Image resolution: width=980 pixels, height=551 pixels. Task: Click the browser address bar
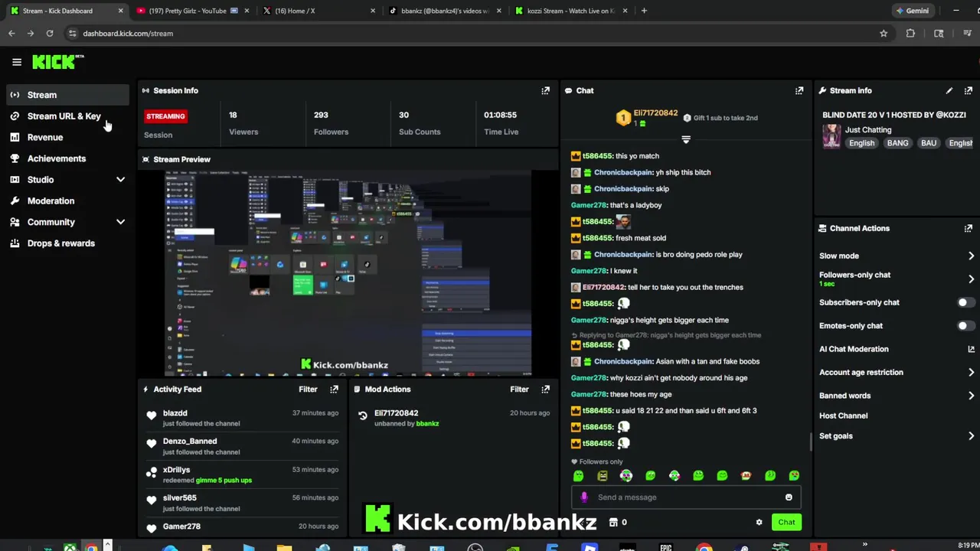475,33
